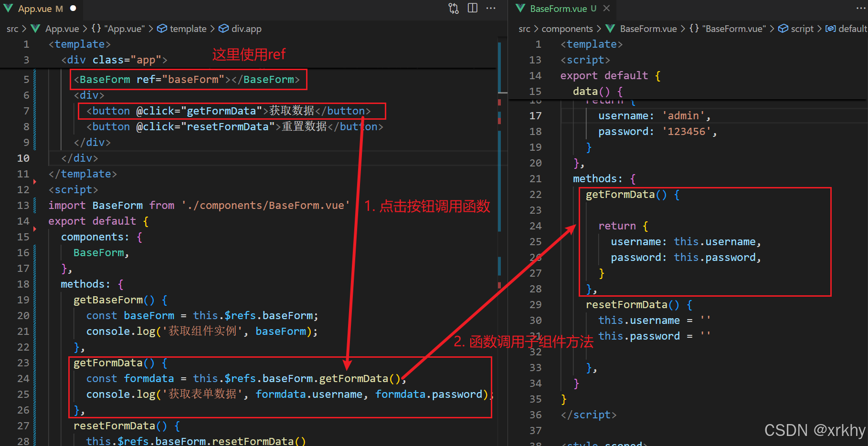The image size is (868, 446).
Task: Open div.app breadcrumb
Action: point(240,29)
